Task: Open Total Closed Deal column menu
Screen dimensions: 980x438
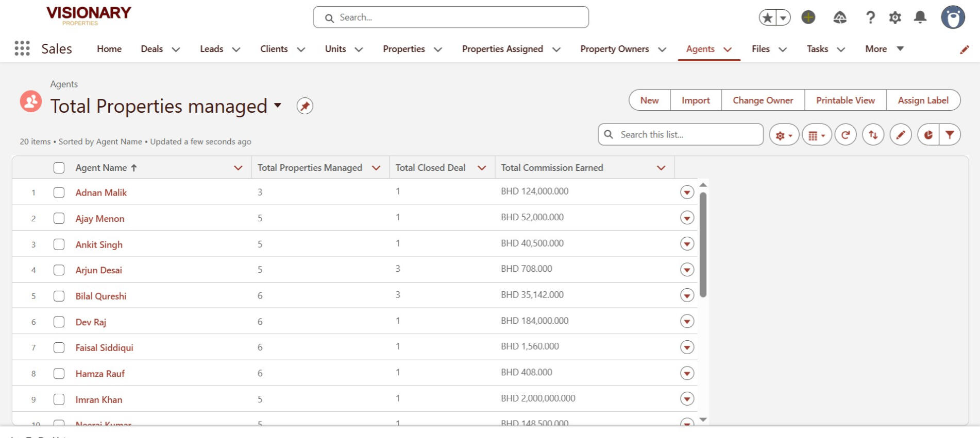Action: [x=482, y=168]
